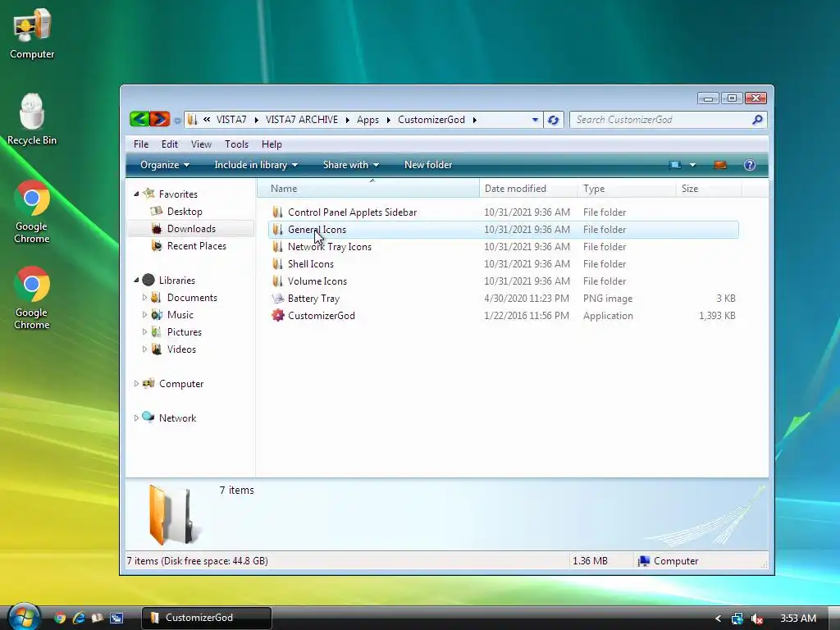Image resolution: width=840 pixels, height=630 pixels.
Task: Click the Search CustomizerGod field
Action: 660,120
